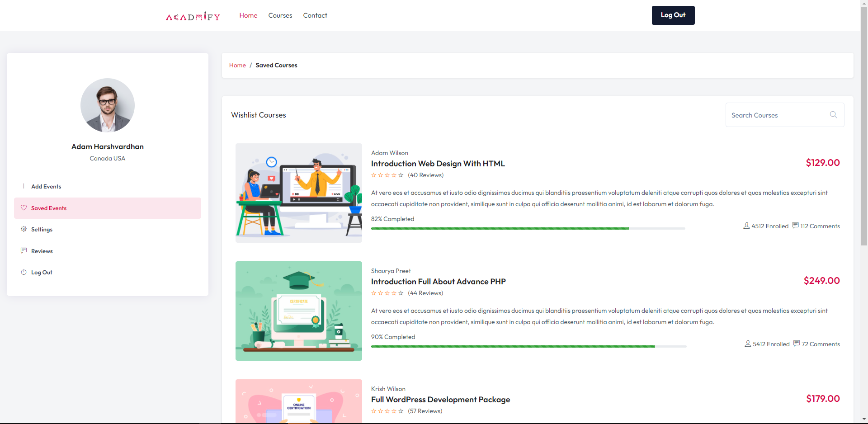Click the 112 Comments text
This screenshot has height=424, width=868.
point(820,226)
